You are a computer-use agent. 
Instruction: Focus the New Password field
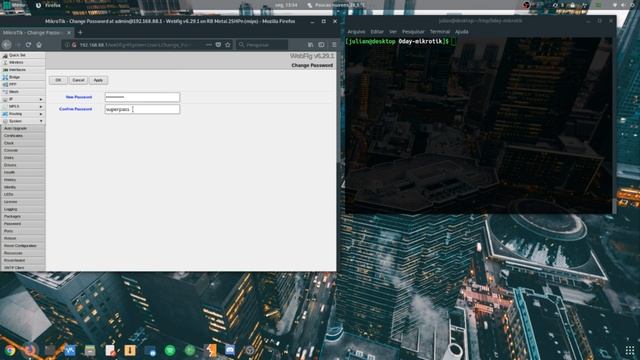coord(142,97)
